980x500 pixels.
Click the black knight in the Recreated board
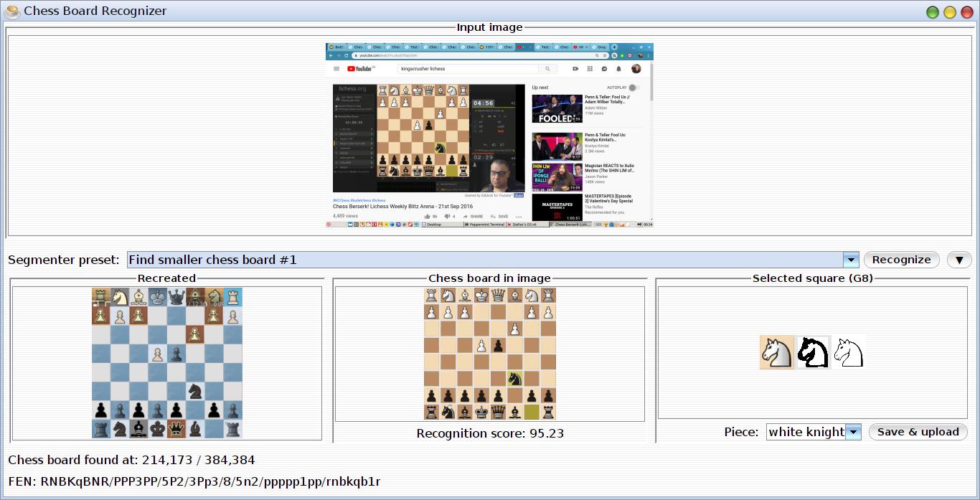pos(194,391)
